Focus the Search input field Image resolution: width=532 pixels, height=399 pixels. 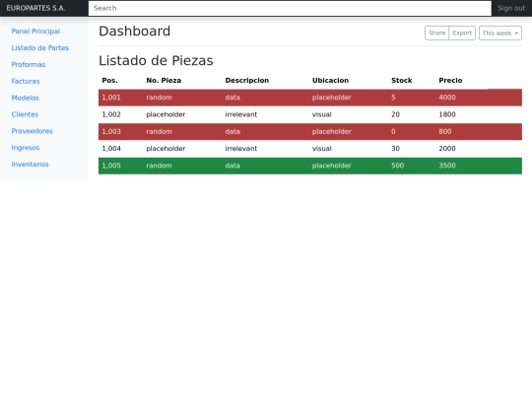290,8
